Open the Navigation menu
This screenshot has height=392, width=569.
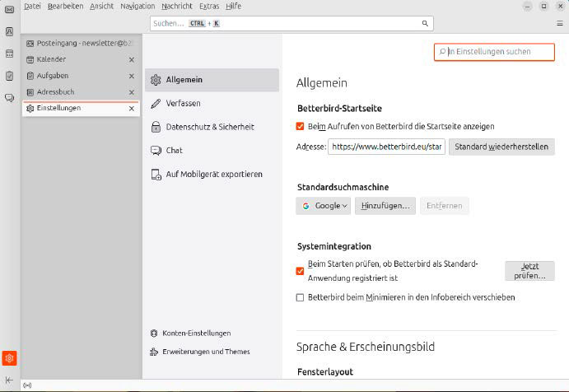pyautogui.click(x=138, y=6)
